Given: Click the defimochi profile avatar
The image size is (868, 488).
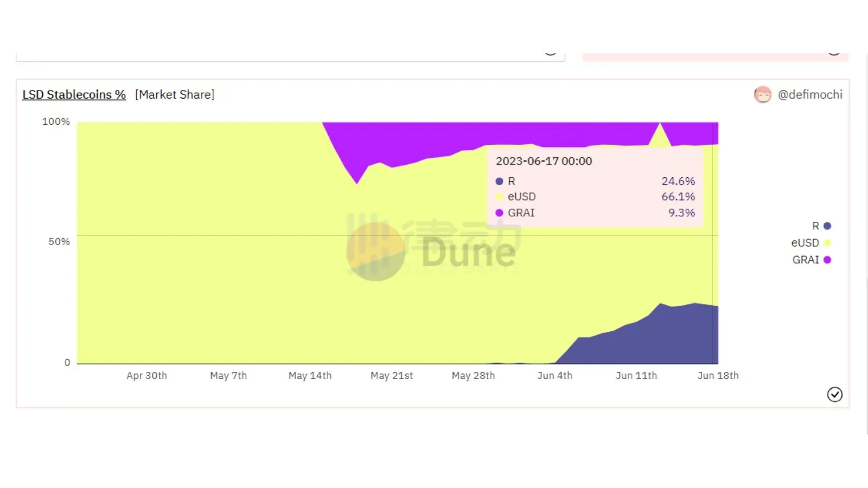Looking at the screenshot, I should point(762,95).
